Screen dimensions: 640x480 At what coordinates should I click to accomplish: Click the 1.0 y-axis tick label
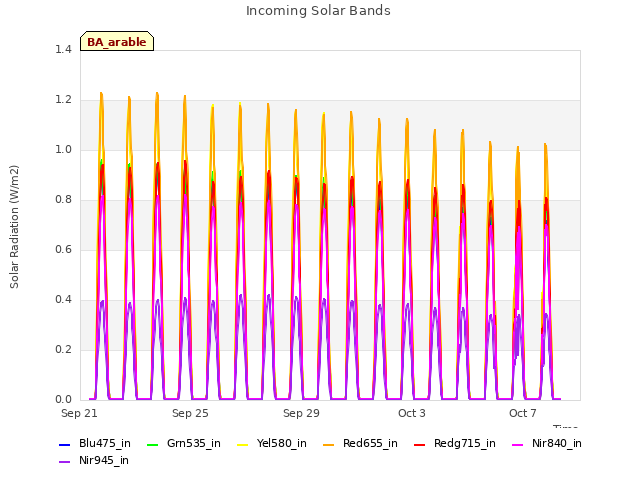[x=63, y=150]
